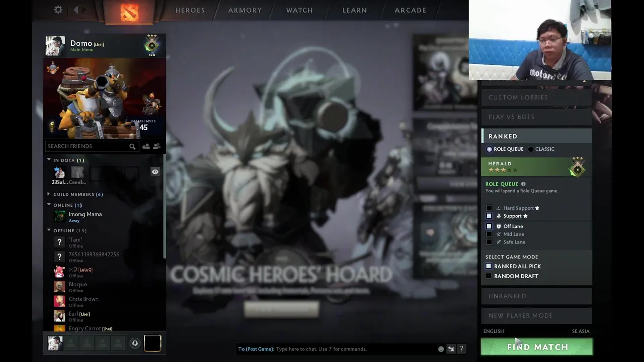
Task: Toggle the Ranked All Pick checkbox
Action: (488, 266)
